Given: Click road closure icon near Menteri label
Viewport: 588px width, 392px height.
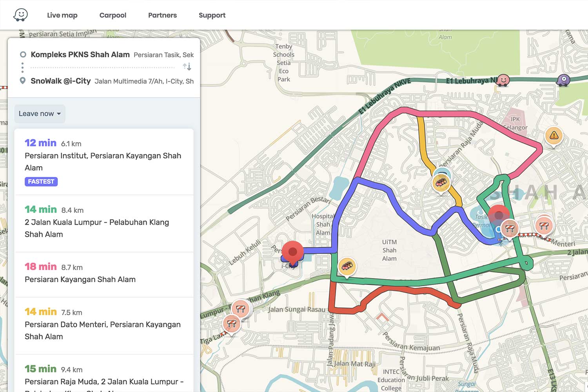Looking at the screenshot, I should click(544, 226).
